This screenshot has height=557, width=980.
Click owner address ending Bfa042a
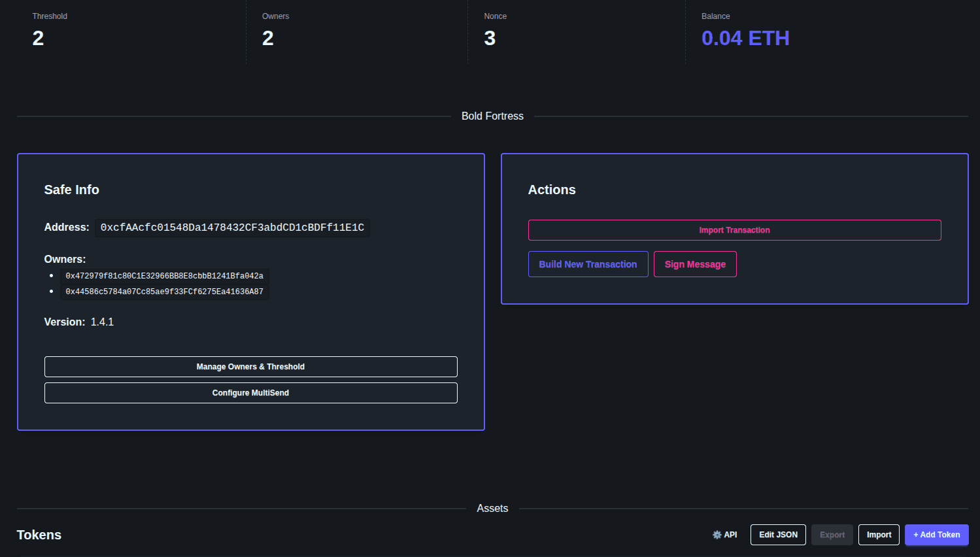[x=163, y=275]
